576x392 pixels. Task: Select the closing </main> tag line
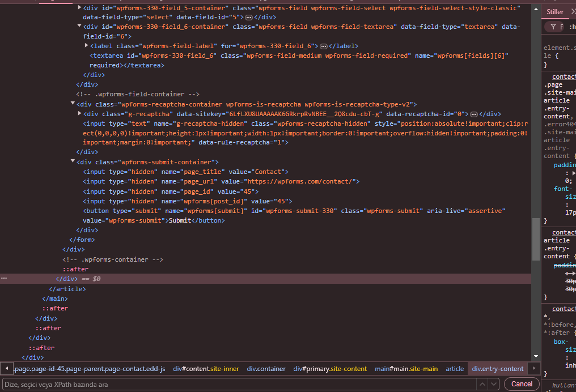55,299
